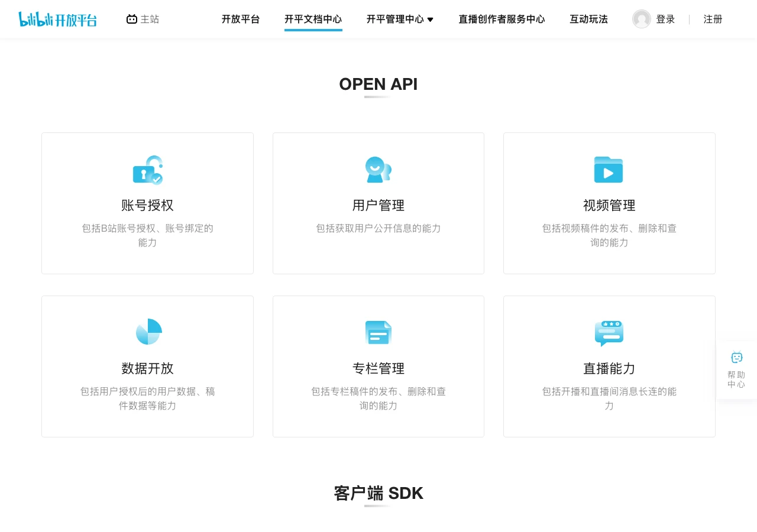
Task: Click 包括用户授权后的用户数据、稿件数据等能力 text
Action: pyautogui.click(x=148, y=398)
